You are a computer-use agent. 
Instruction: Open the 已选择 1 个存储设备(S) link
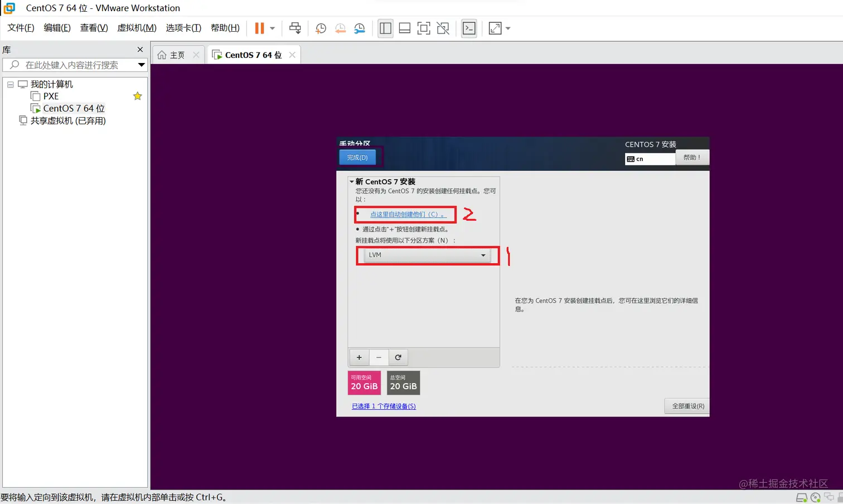384,406
